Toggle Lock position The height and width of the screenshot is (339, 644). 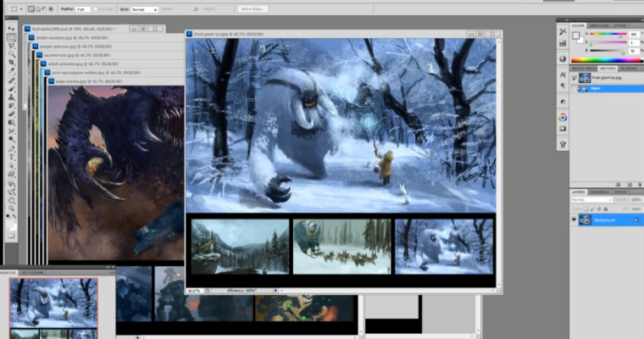(x=599, y=209)
